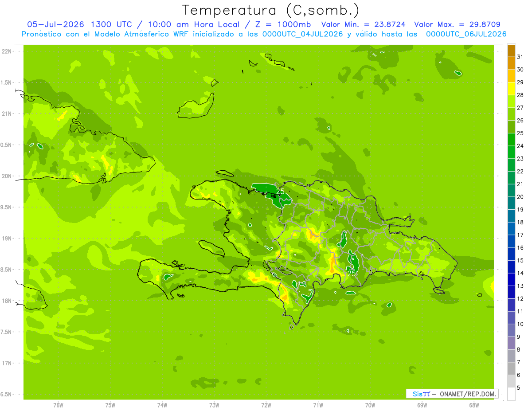Click the '9.5N' latitude label
532x411 pixels.
(x=7, y=207)
